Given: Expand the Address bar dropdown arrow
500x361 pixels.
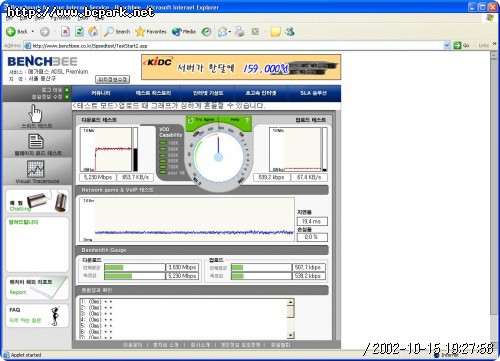Looking at the screenshot, I should click(447, 45).
